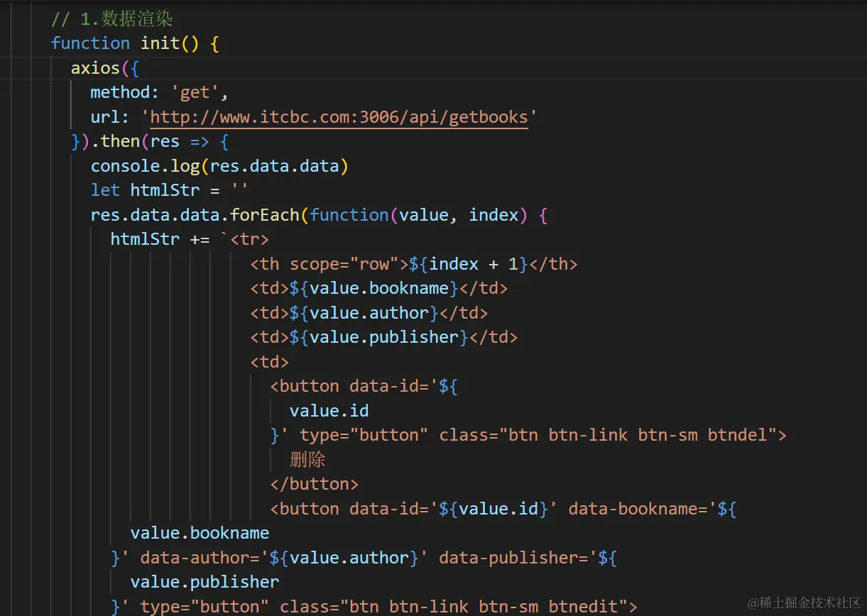Click the 'data-bookname' attribute name
Screen dimensions: 867x616
pyautogui.click(x=633, y=509)
